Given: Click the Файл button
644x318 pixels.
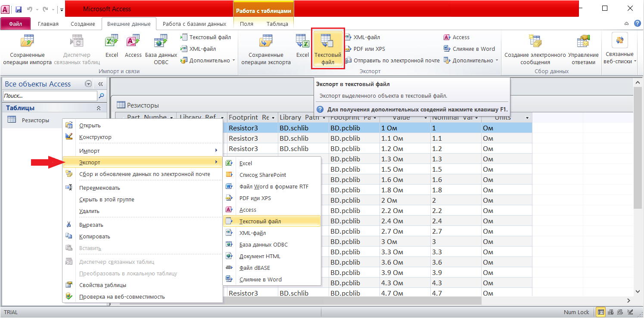Looking at the screenshot, I should (16, 24).
